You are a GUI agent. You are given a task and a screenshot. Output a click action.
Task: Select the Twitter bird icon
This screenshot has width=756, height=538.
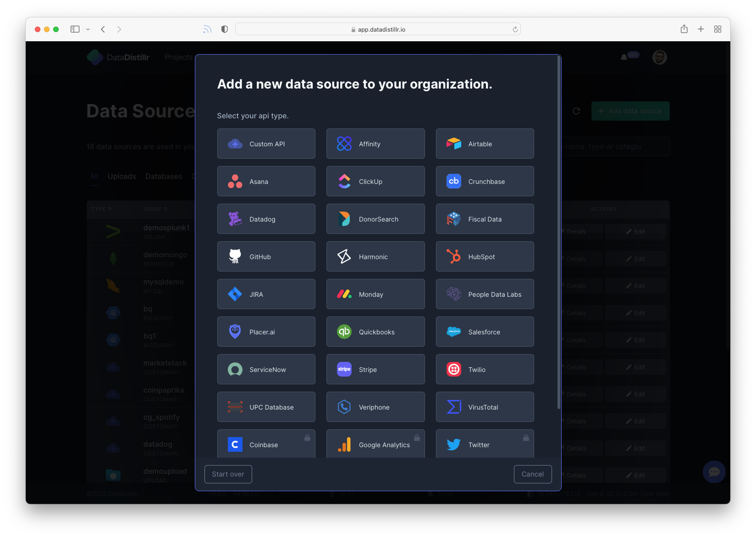point(454,445)
